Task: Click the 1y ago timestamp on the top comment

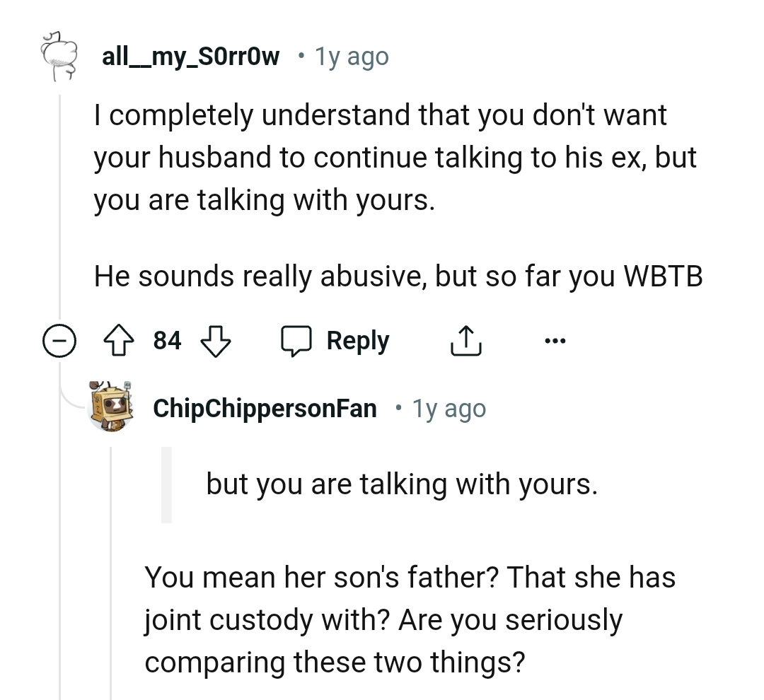Action: (x=352, y=55)
